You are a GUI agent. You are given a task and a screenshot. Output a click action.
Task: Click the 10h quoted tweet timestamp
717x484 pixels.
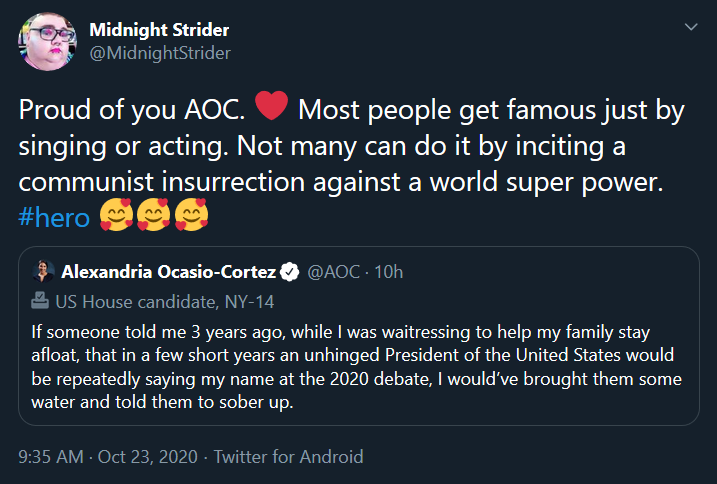(x=389, y=271)
